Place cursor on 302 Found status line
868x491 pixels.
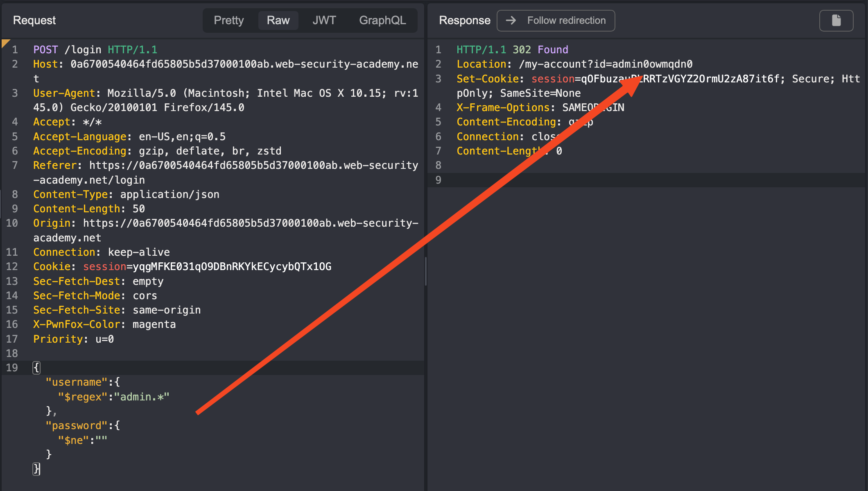tap(540, 50)
